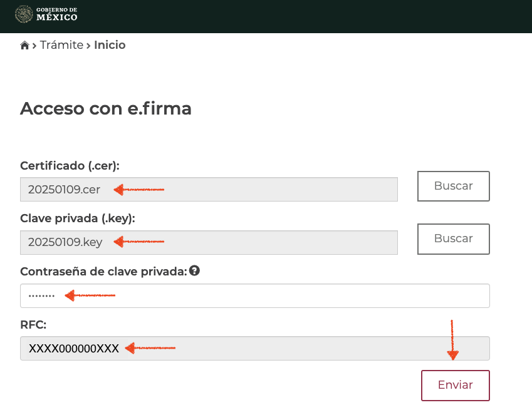
Task: Click the downward red arrow above Enviar
Action: (x=452, y=340)
